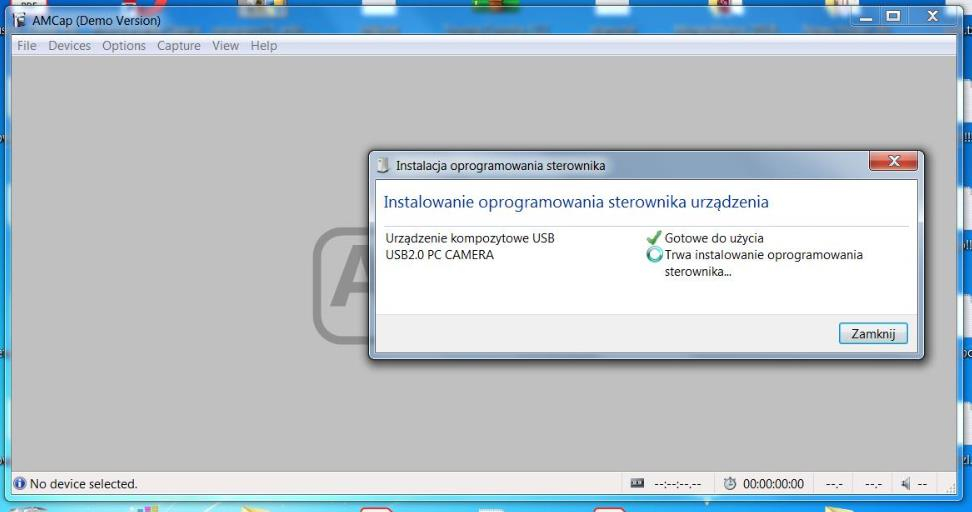
Task: Click the green checkmark ready icon
Action: click(x=654, y=238)
